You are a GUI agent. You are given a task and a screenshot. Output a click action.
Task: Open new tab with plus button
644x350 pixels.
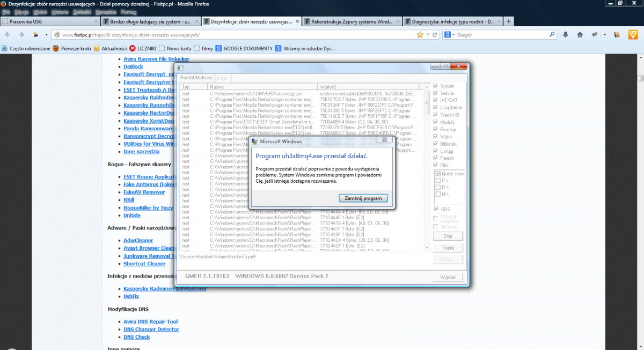[x=509, y=21]
